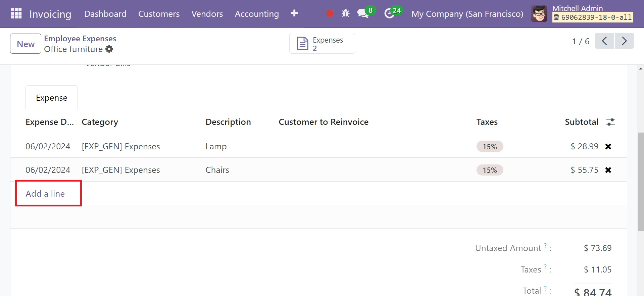Click the Invoicing app title
644x296 pixels.
(x=50, y=14)
